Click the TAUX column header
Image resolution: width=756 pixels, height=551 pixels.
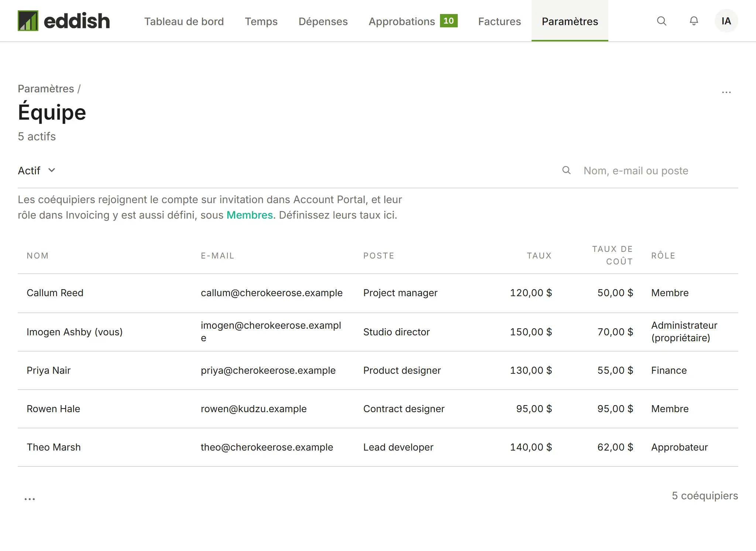point(539,256)
